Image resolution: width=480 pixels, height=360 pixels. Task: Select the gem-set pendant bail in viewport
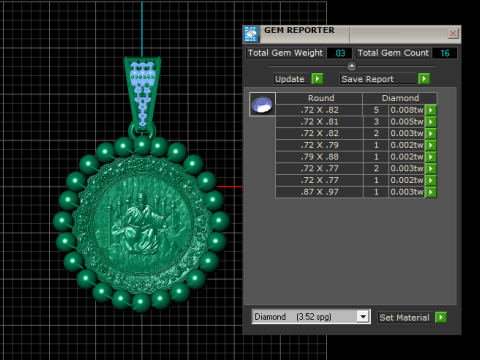click(142, 95)
